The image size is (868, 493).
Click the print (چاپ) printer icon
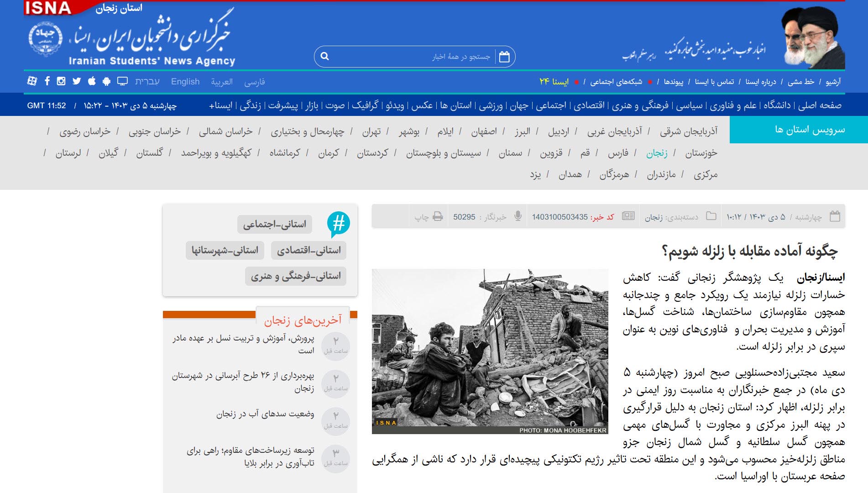[x=438, y=216]
